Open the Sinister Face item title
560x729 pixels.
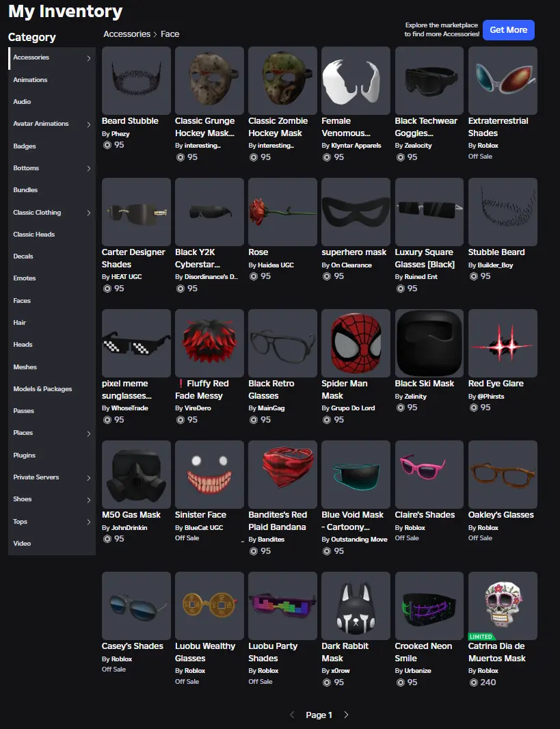coord(201,515)
